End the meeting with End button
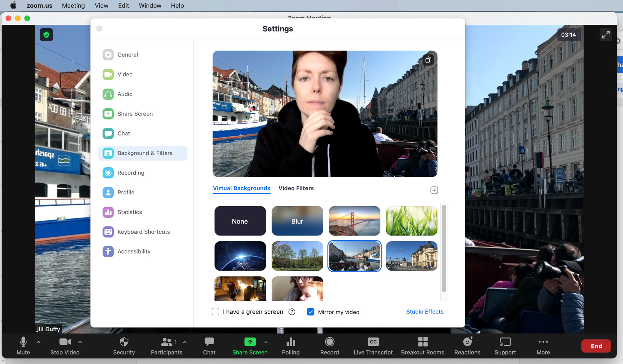623x364 pixels. (x=596, y=346)
